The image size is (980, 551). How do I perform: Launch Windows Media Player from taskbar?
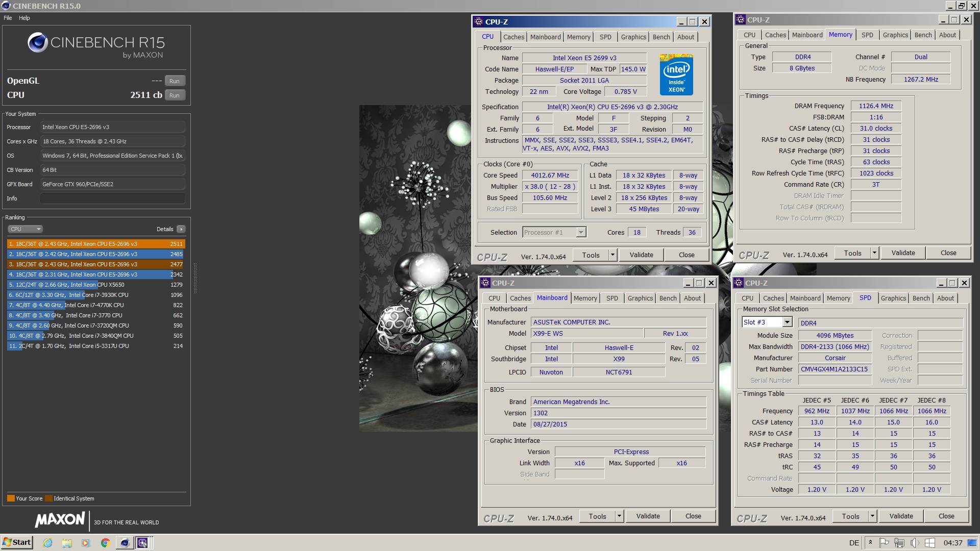click(x=86, y=543)
